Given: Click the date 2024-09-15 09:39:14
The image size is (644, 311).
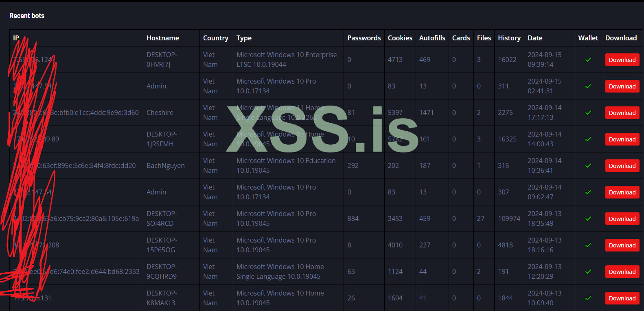Looking at the screenshot, I should click(x=545, y=60).
